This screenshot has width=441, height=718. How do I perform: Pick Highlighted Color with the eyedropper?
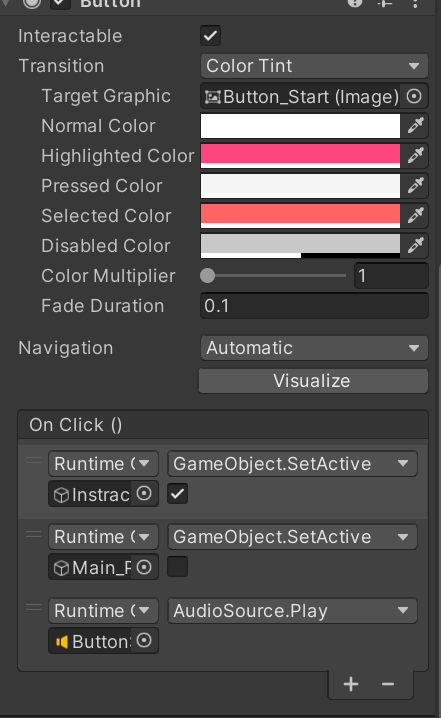click(x=415, y=156)
